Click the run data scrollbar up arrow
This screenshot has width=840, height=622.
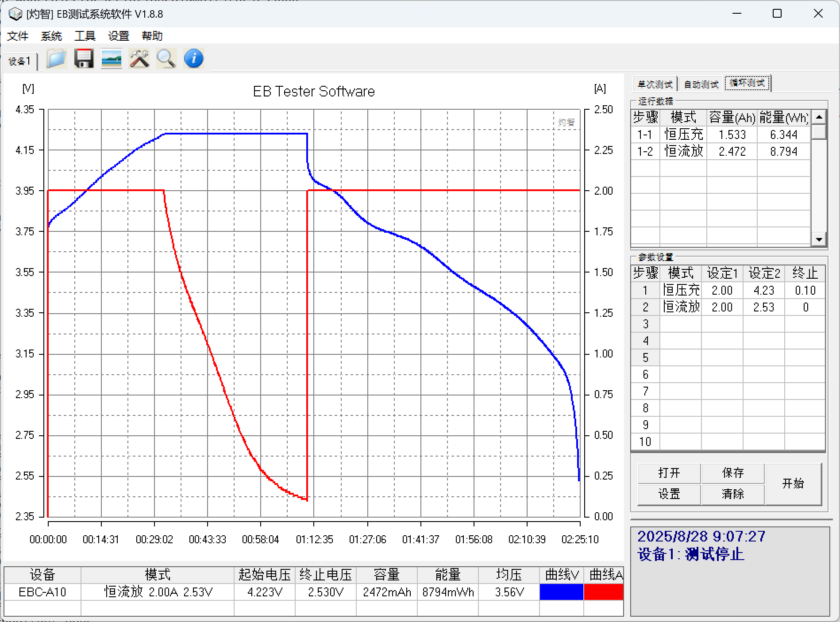tap(819, 117)
